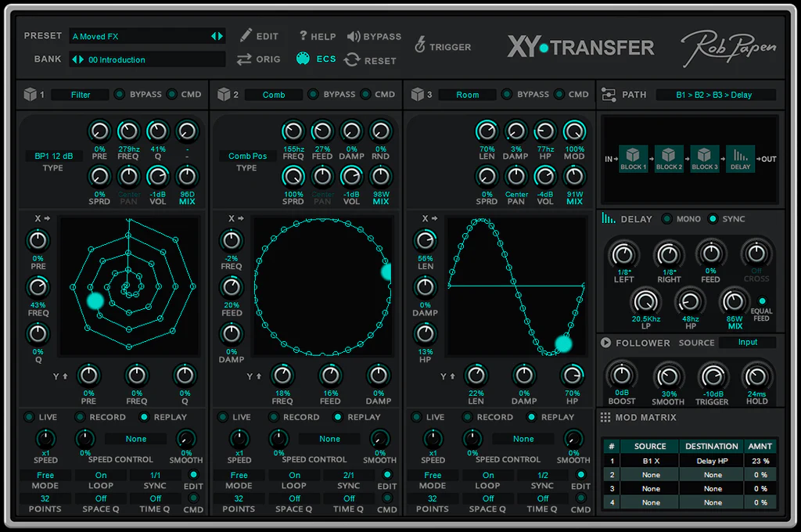801x532 pixels.
Task: Click block 3 cube icon
Action: (x=418, y=95)
